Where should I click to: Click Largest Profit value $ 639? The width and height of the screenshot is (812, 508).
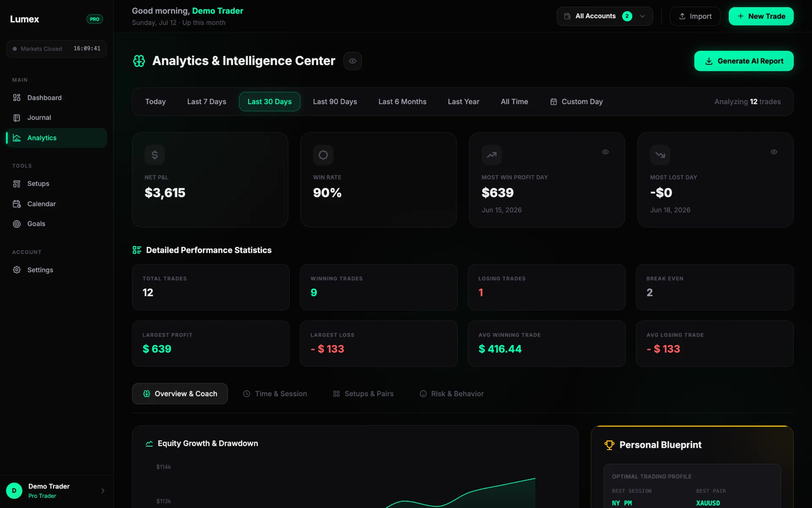click(x=157, y=349)
